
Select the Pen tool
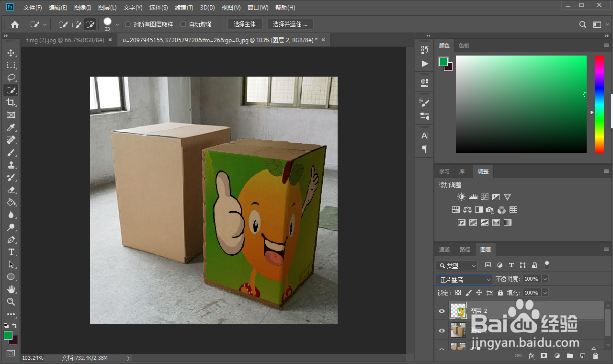[x=11, y=239]
